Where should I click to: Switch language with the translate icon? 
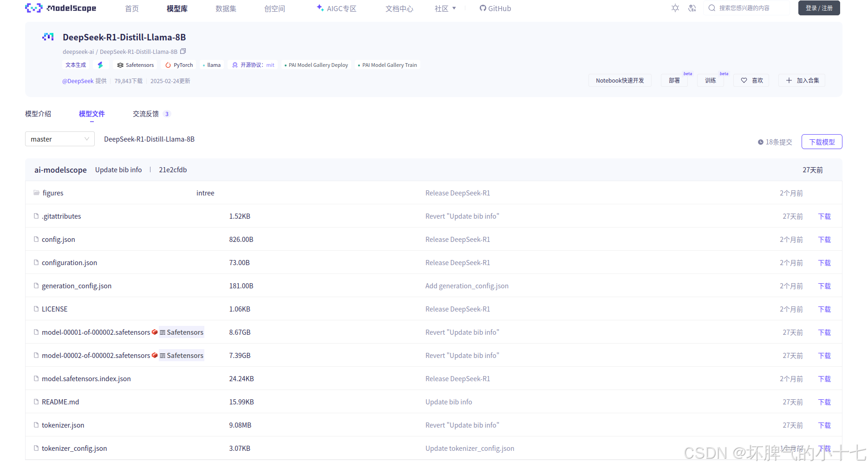pyautogui.click(x=692, y=8)
